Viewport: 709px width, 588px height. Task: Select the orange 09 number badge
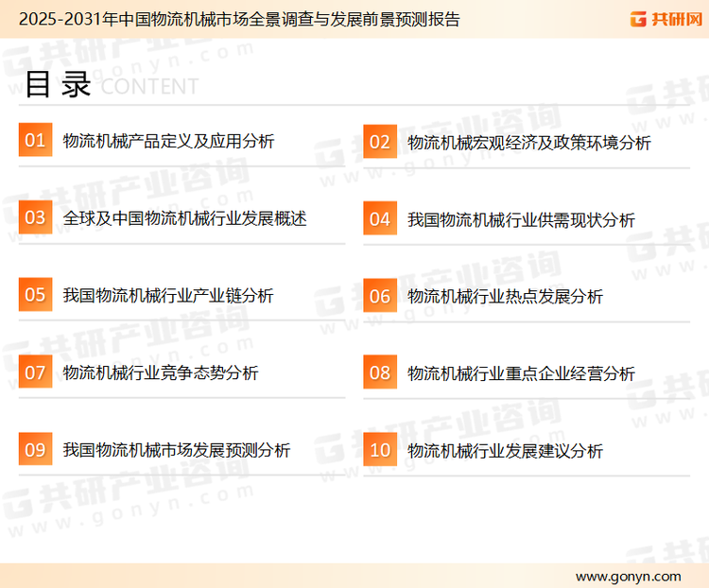(x=35, y=449)
